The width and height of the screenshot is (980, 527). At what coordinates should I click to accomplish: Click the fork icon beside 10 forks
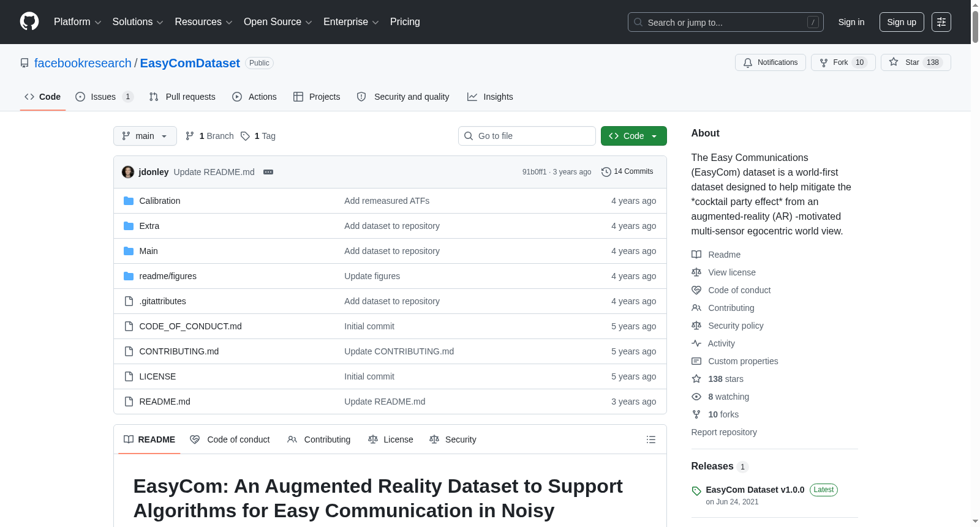pos(696,414)
